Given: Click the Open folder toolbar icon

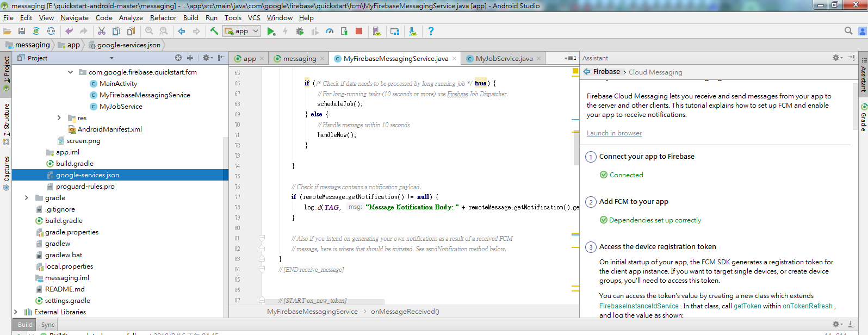Looking at the screenshot, I should tap(7, 32).
